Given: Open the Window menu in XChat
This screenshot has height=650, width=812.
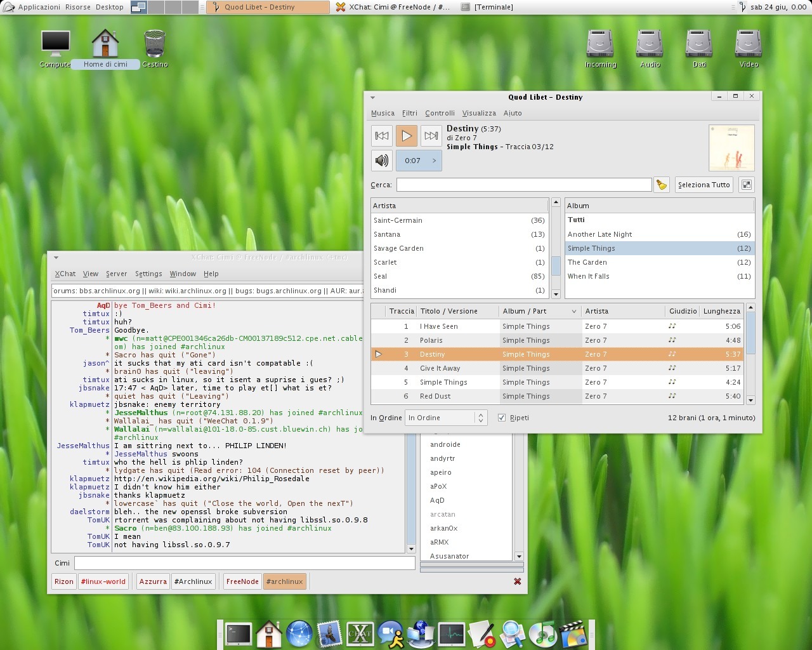Looking at the screenshot, I should tap(183, 274).
